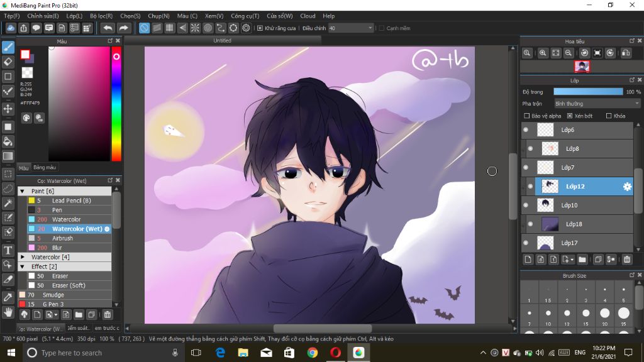644x362 pixels.
Task: Open the Lớp(L) menu
Action: 74,16
